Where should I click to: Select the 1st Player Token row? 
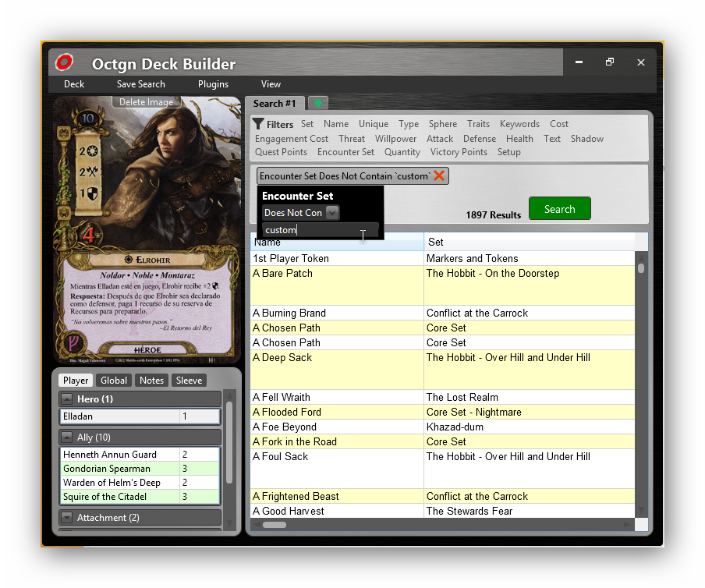click(442, 258)
